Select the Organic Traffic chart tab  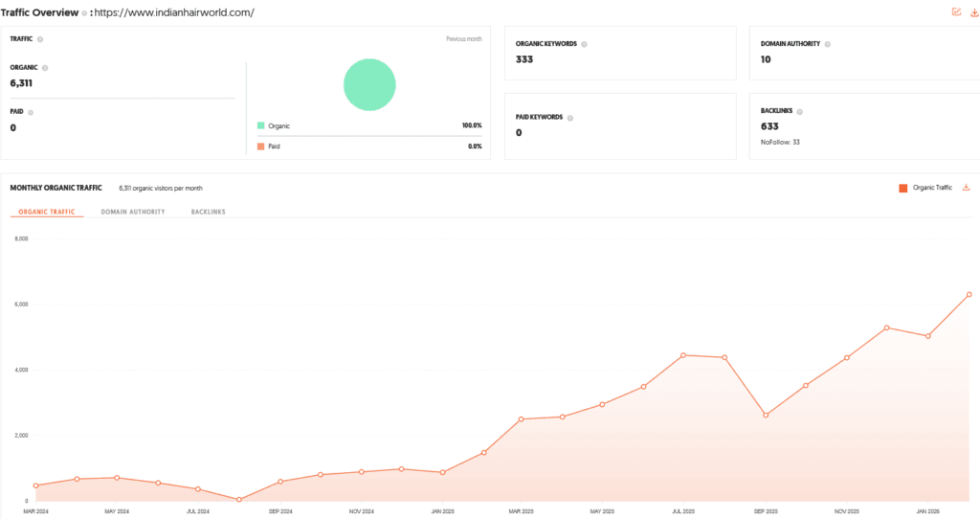click(47, 212)
